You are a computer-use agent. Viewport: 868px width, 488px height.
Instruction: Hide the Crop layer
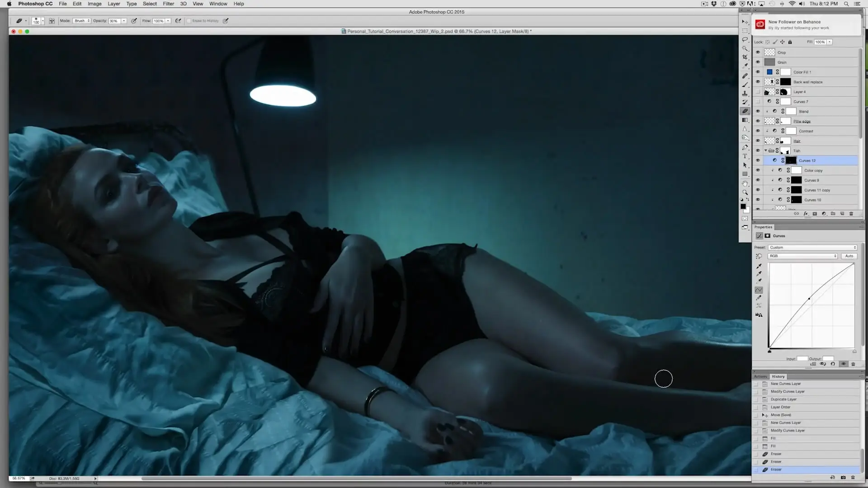pos(758,52)
